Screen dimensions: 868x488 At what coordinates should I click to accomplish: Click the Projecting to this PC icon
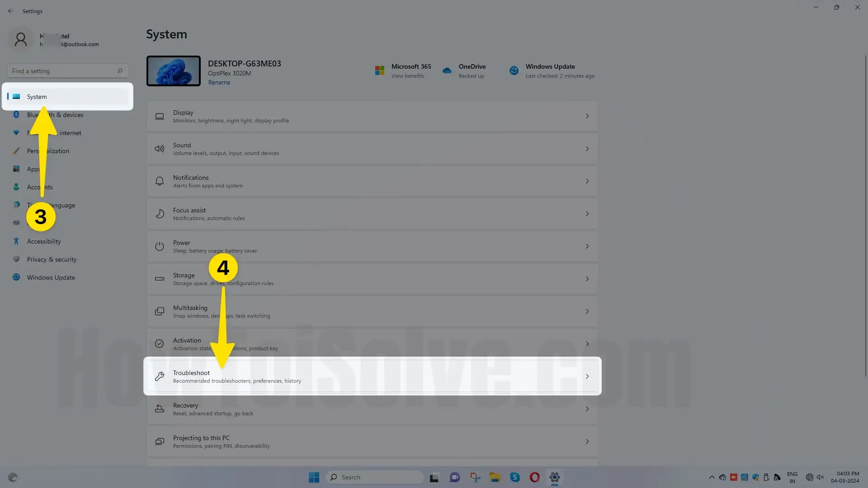160,441
